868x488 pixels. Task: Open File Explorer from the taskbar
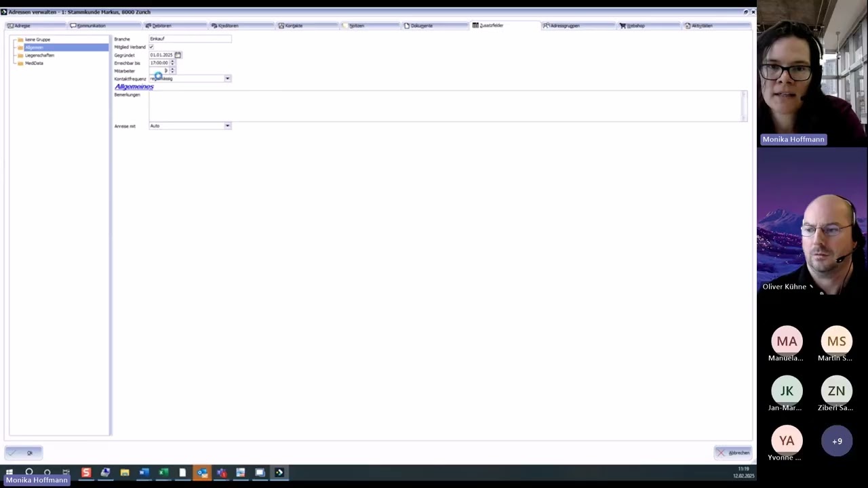click(125, 472)
